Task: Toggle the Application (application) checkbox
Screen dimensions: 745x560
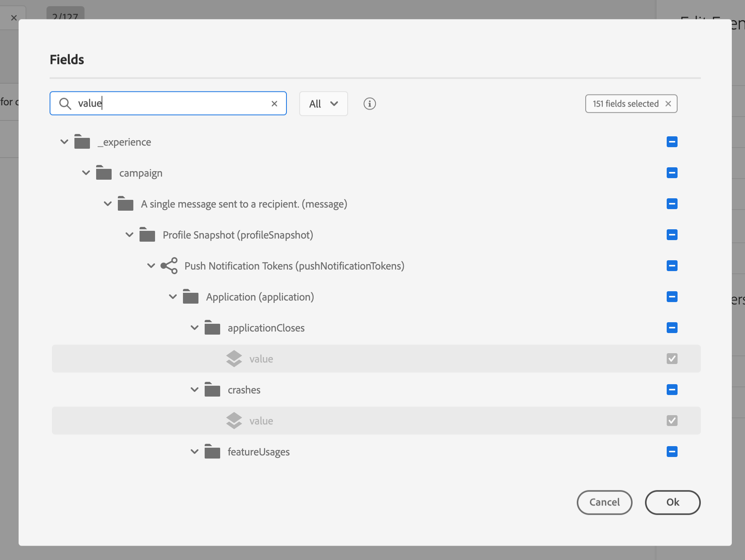Action: [672, 297]
